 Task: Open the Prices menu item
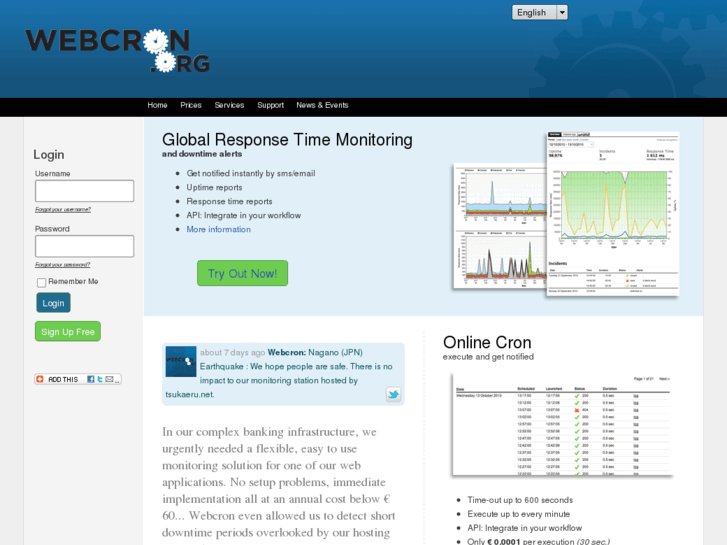pyautogui.click(x=191, y=105)
